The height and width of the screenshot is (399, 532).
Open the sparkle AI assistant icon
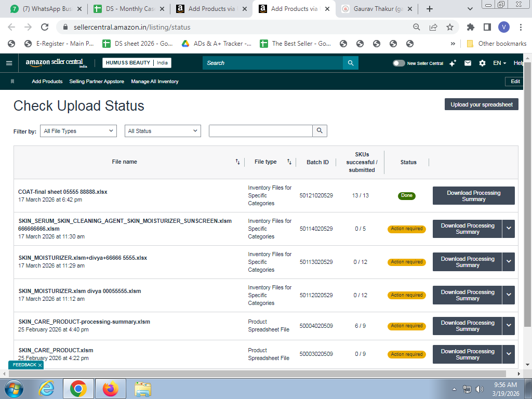[453, 63]
